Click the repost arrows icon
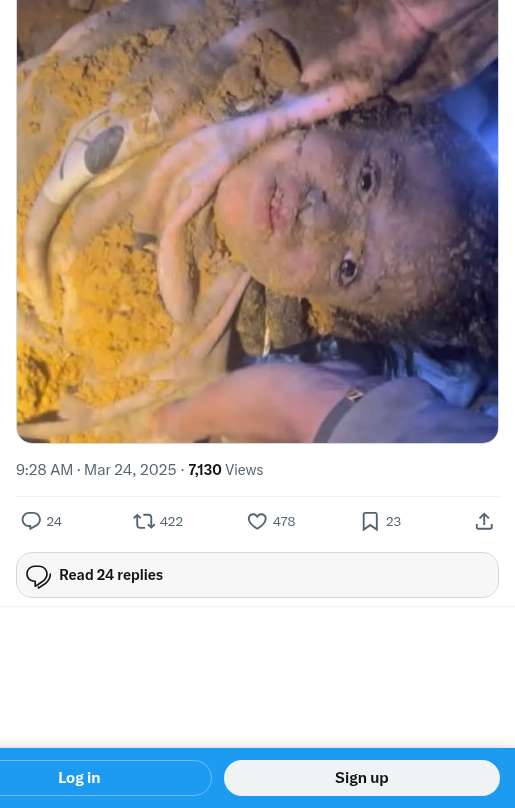The height and width of the screenshot is (808, 515). (144, 521)
